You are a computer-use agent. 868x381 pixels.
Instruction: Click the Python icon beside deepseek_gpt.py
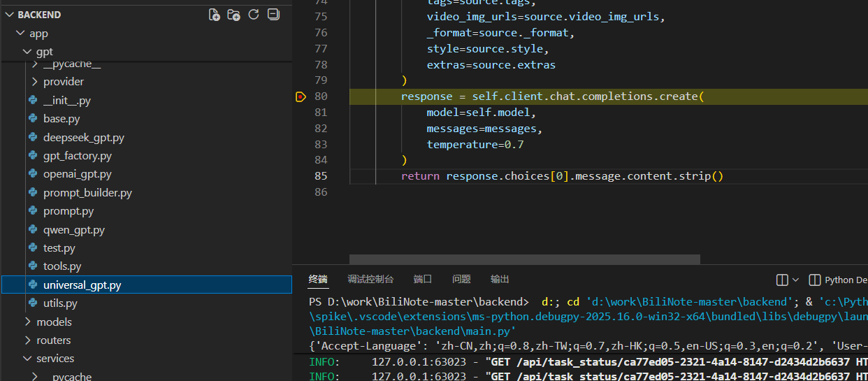(33, 138)
